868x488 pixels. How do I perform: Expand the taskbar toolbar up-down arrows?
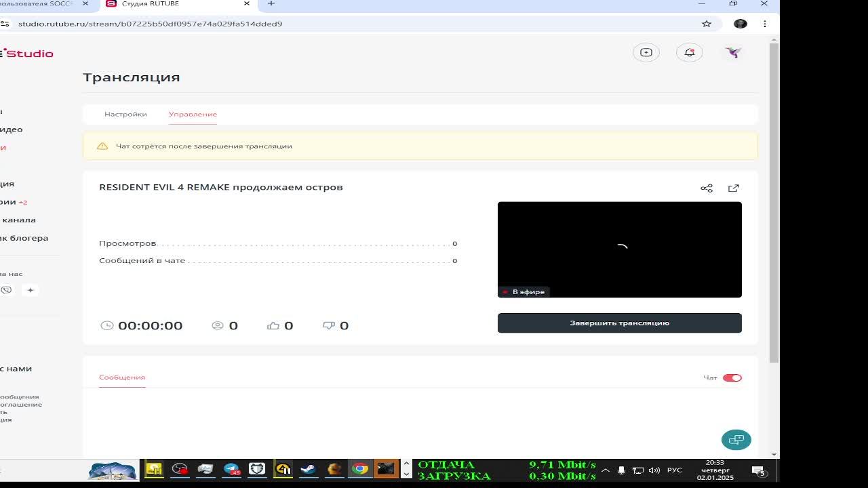[406, 469]
